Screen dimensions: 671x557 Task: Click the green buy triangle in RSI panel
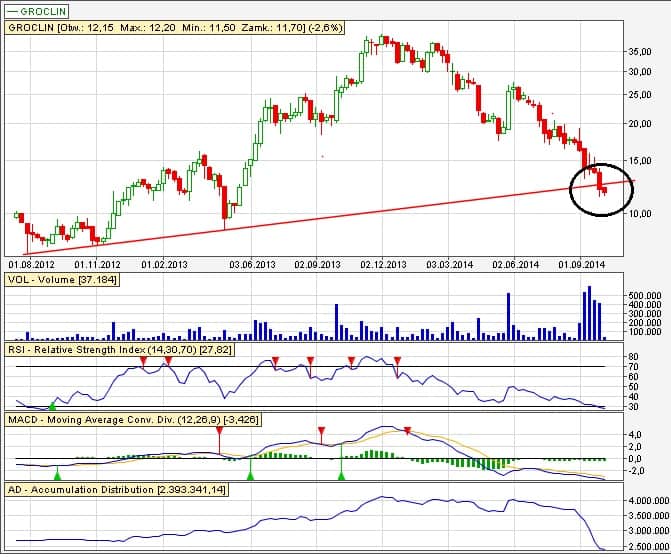click(52, 404)
